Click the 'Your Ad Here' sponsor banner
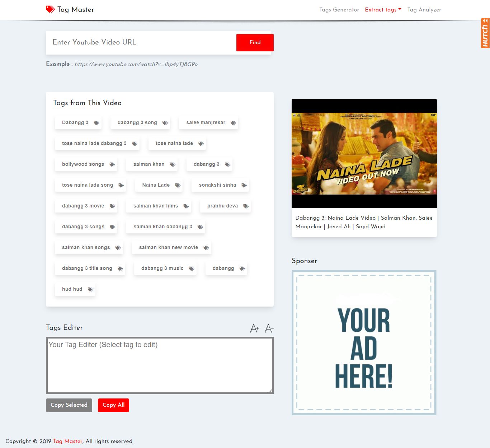This screenshot has width=490, height=448. click(364, 342)
